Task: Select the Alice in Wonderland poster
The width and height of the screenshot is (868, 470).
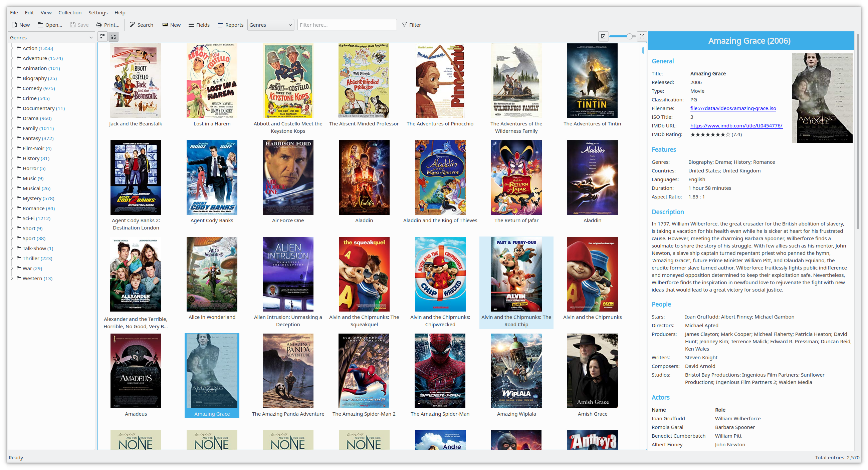Action: pos(212,274)
